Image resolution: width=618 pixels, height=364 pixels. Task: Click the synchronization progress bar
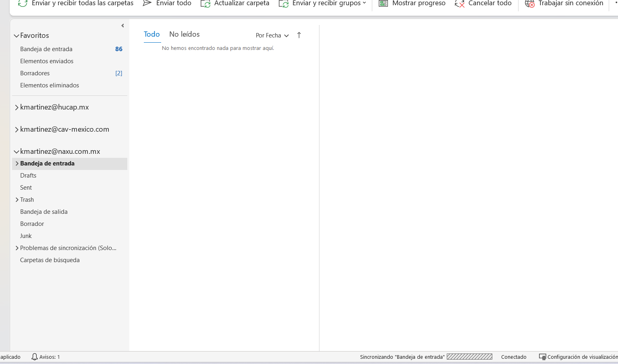tap(469, 357)
